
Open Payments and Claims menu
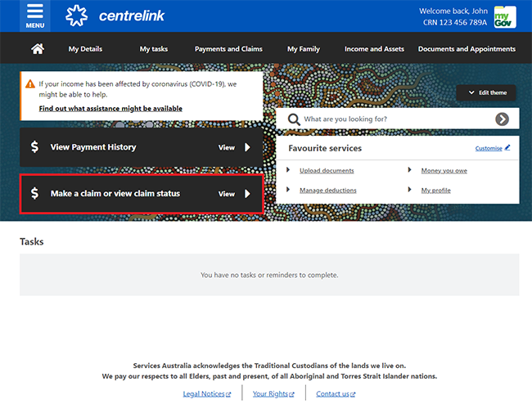(x=228, y=49)
